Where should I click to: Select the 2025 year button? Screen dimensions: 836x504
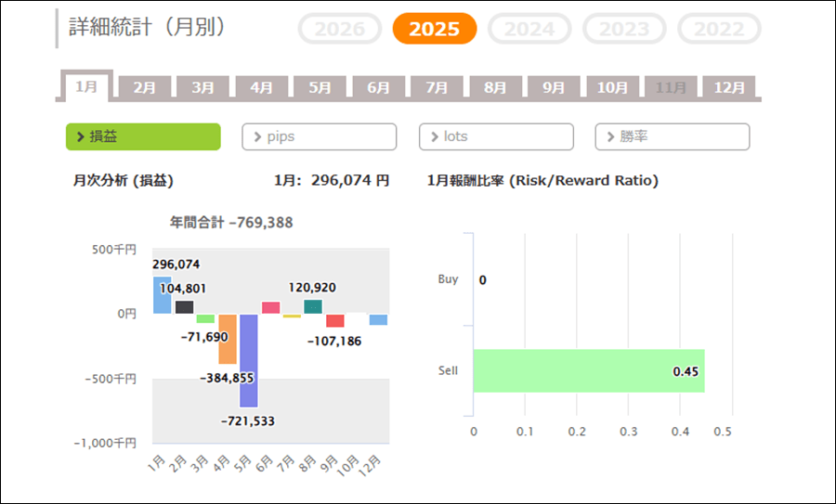pyautogui.click(x=434, y=29)
